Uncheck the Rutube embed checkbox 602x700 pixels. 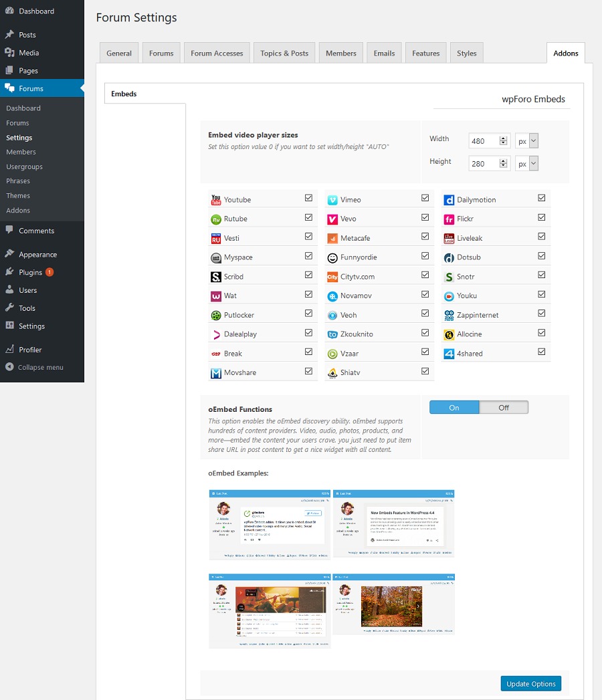coord(308,217)
